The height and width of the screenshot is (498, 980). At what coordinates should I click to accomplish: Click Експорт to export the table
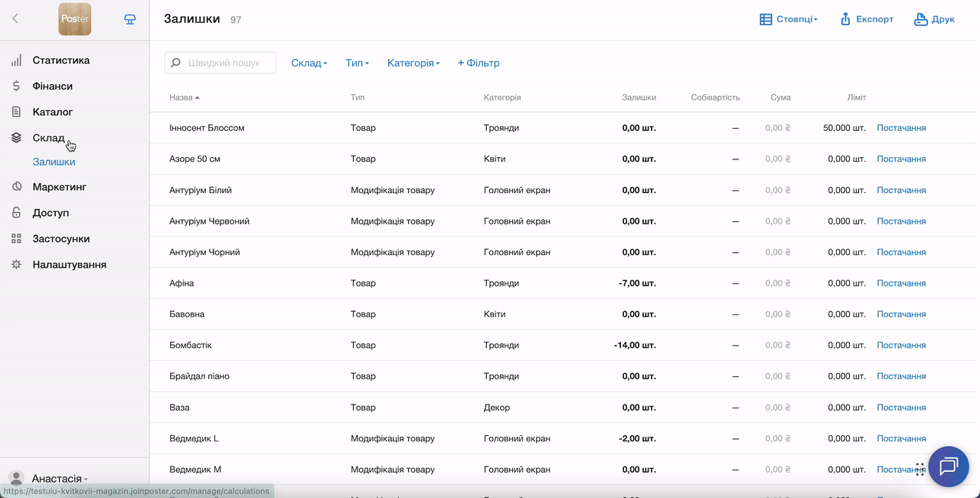[x=867, y=19]
